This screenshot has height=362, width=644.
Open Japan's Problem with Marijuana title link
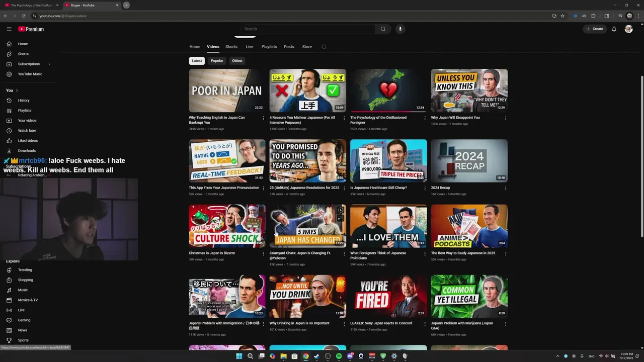(462, 325)
